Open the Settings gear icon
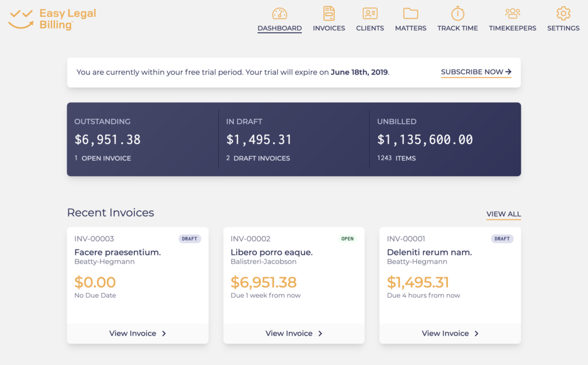588x365 pixels. coord(563,14)
